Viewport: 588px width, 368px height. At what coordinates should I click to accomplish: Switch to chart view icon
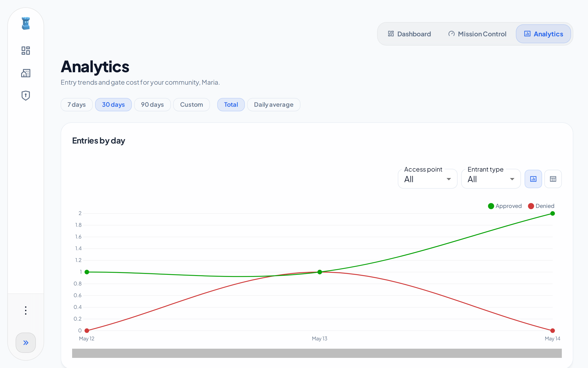pos(533,179)
